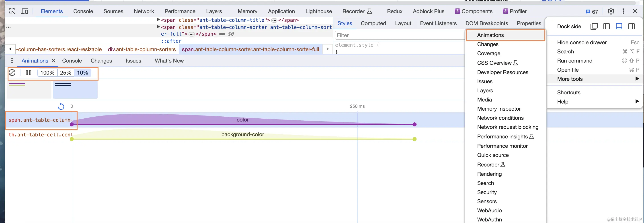Expand the ant-table-column-title span node
This screenshot has width=644, height=223.
(x=158, y=20)
